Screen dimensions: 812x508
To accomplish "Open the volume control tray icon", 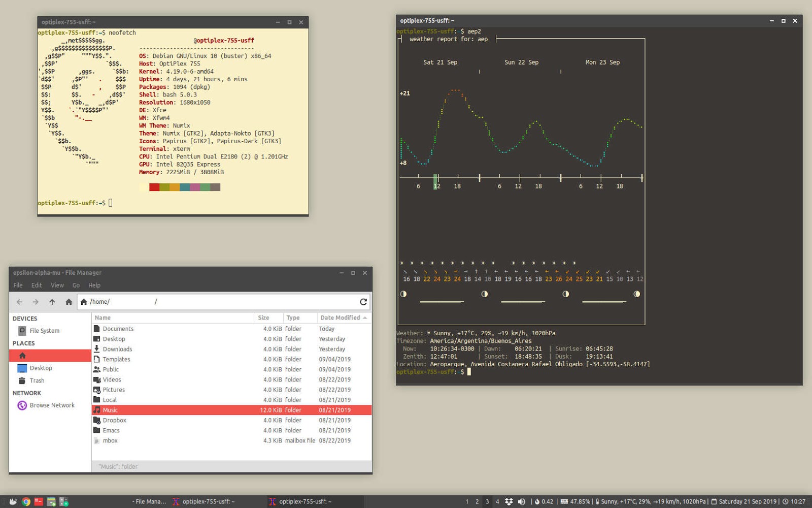I will 522,501.
